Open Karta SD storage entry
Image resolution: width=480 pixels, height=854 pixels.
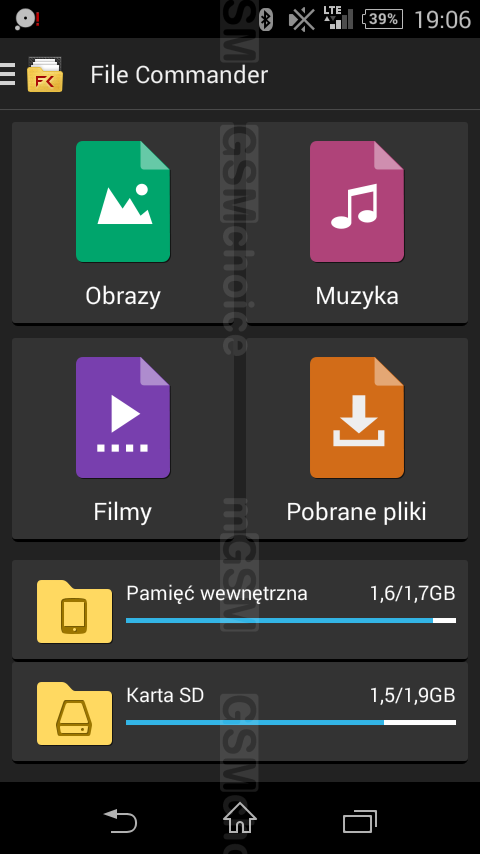tap(240, 712)
